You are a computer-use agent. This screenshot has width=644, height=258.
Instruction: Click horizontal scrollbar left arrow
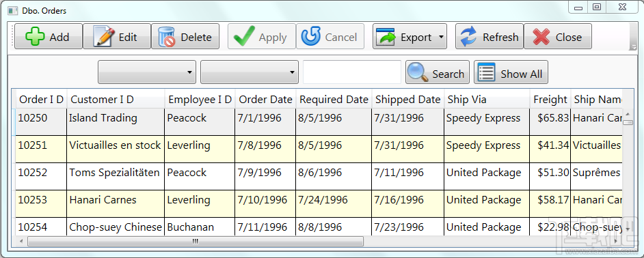click(x=21, y=241)
